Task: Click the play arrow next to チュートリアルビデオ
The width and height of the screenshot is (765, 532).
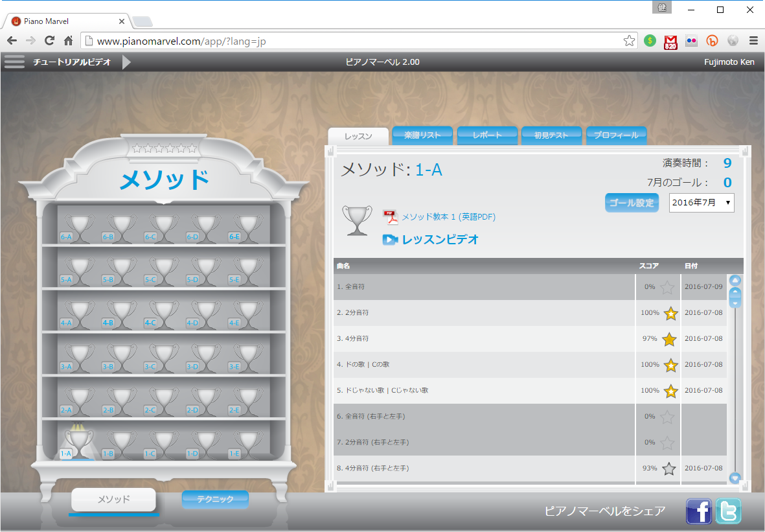Action: tap(126, 62)
